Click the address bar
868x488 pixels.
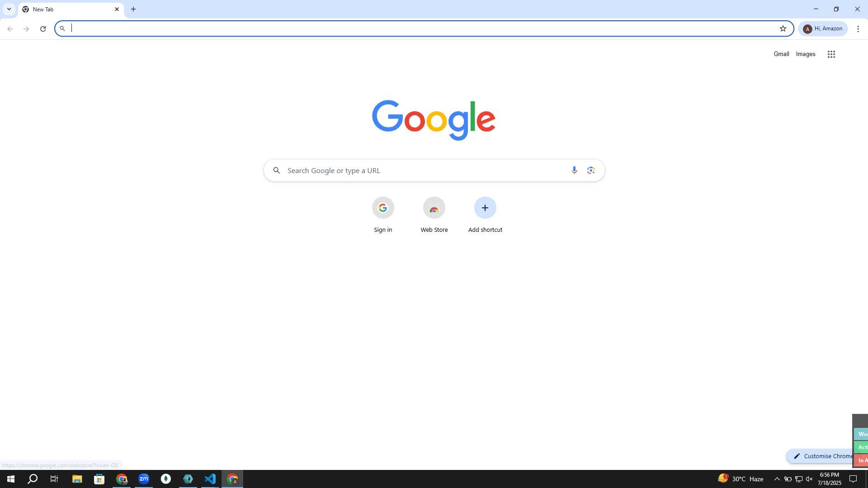click(x=424, y=28)
